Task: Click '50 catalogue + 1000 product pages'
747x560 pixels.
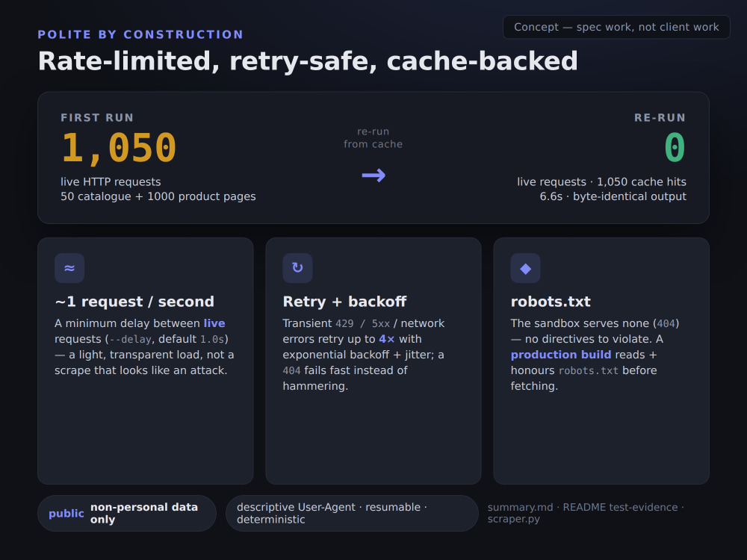Action: click(x=158, y=196)
